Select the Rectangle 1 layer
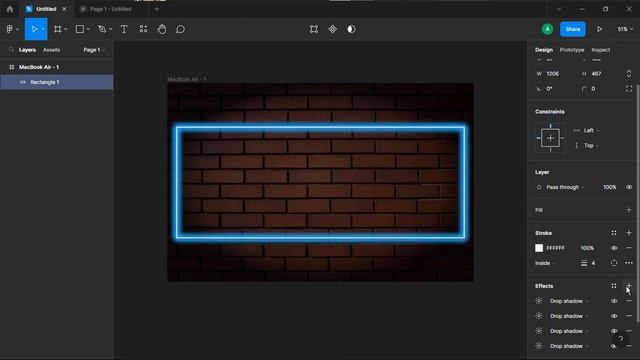 (57, 82)
